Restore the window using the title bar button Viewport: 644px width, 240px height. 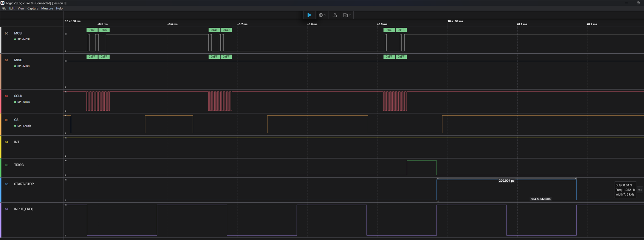[x=638, y=3]
